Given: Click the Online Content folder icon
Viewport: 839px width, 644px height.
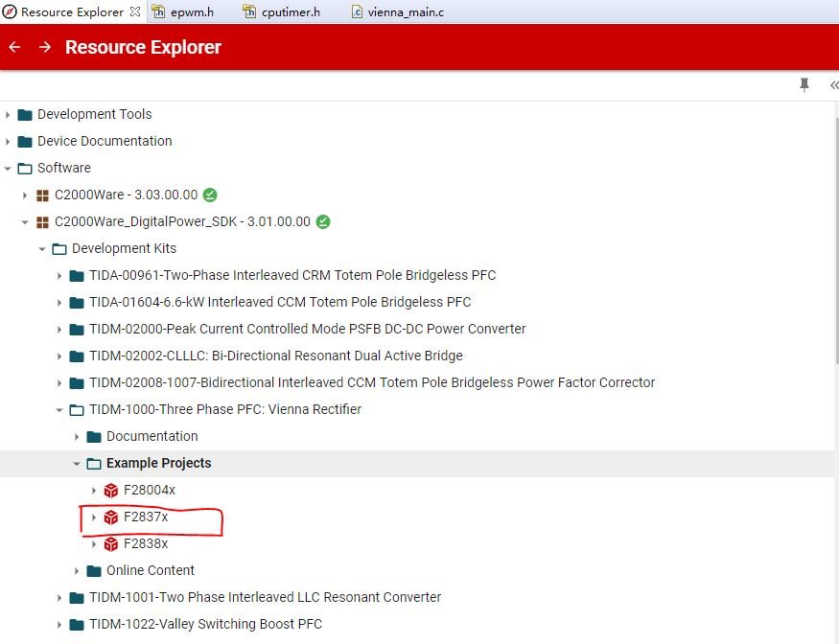Looking at the screenshot, I should pos(94,571).
